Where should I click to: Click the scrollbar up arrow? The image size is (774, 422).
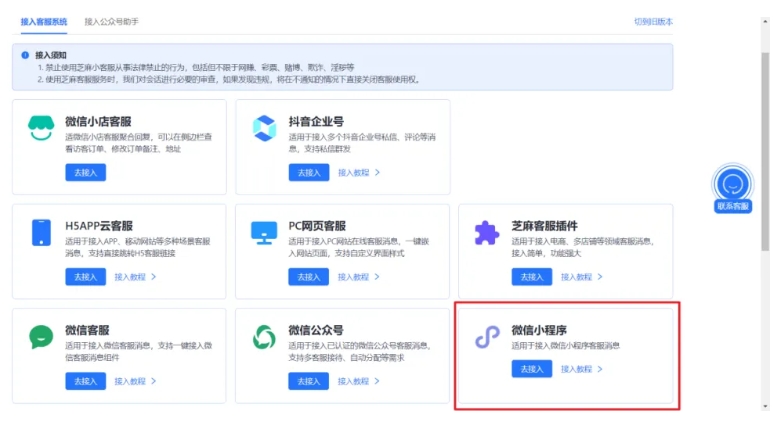click(x=766, y=22)
